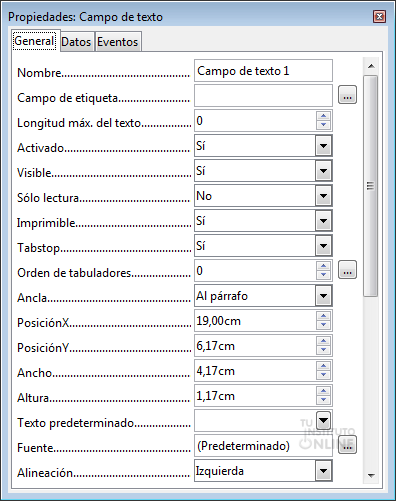Open the Campo de etiqueta browse button
Viewport: 396px width, 501px height.
347,95
